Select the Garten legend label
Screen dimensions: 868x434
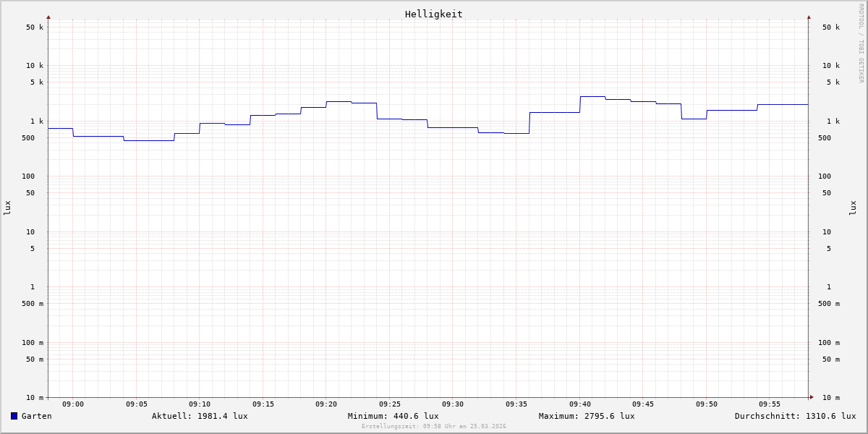click(37, 416)
